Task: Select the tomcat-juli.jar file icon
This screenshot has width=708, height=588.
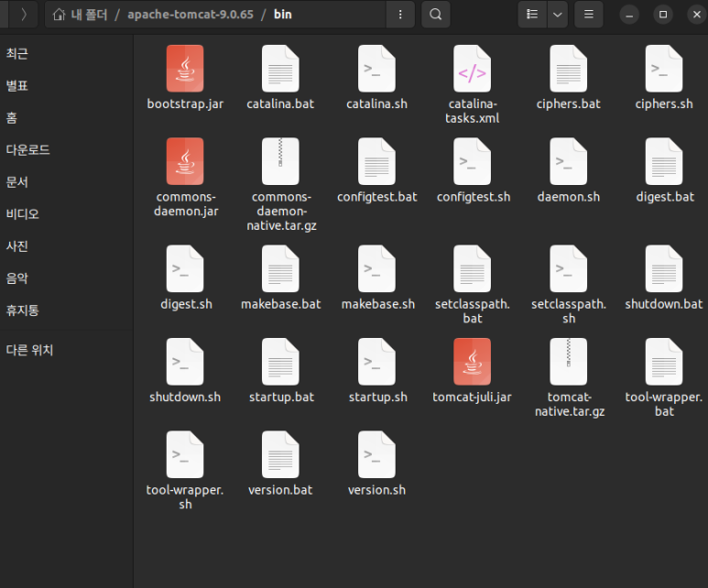Action: click(473, 362)
